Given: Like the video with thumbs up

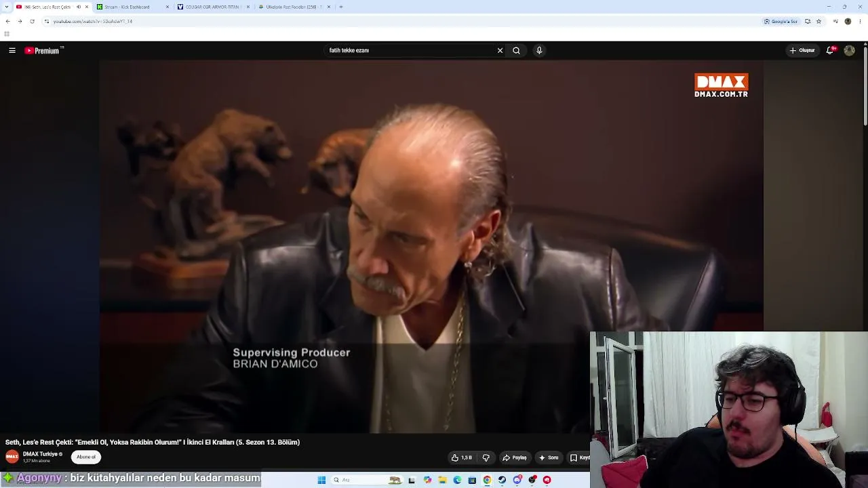Looking at the screenshot, I should click(461, 457).
